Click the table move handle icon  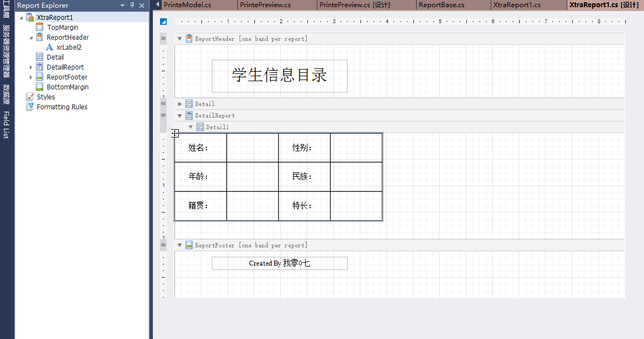tap(175, 133)
